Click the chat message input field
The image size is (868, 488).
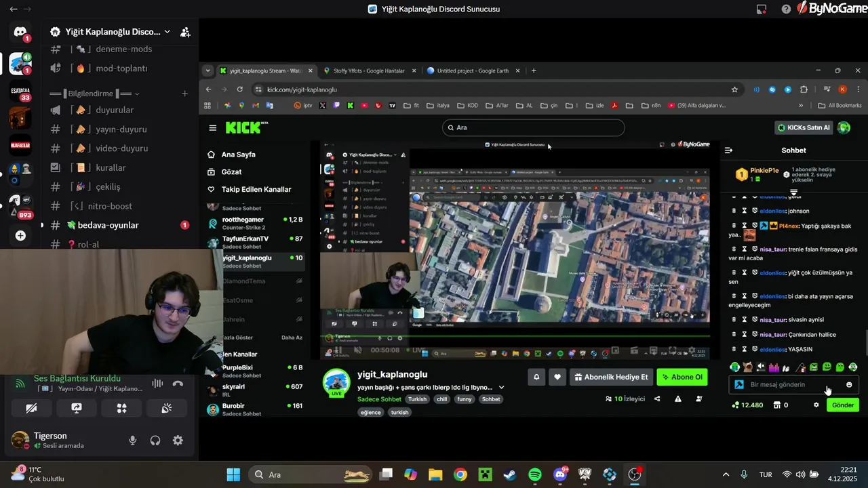[x=793, y=384]
